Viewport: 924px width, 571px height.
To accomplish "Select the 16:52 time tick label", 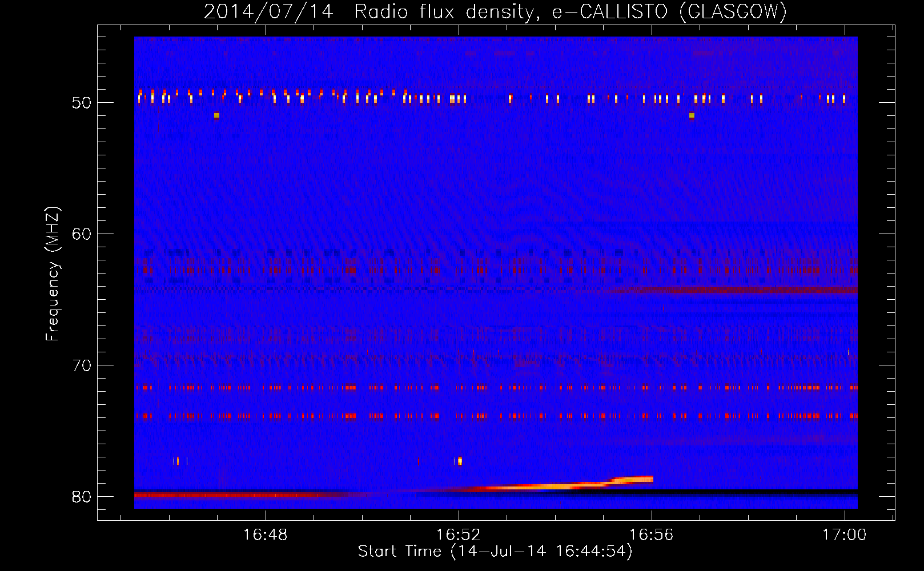I will tap(459, 535).
